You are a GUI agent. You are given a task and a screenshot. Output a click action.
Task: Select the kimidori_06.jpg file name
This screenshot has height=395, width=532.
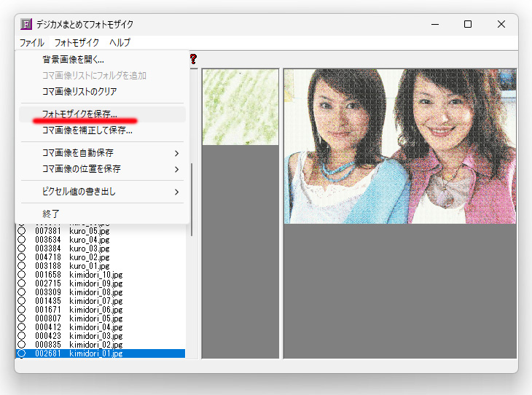click(x=96, y=310)
